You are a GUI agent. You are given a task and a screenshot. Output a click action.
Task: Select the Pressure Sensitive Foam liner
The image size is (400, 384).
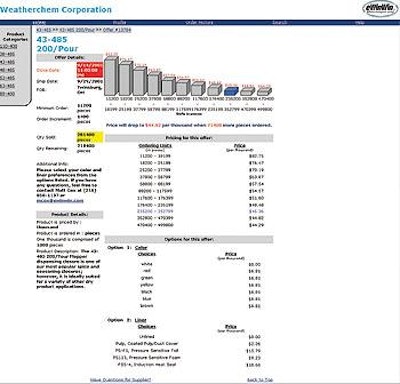point(147,358)
